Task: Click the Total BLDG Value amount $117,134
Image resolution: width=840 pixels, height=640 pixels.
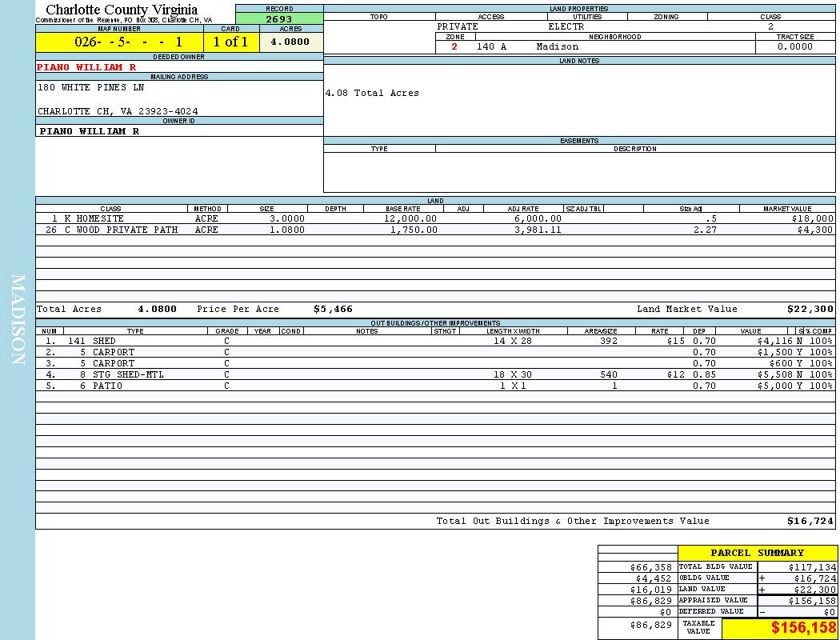Action: pyautogui.click(x=812, y=566)
